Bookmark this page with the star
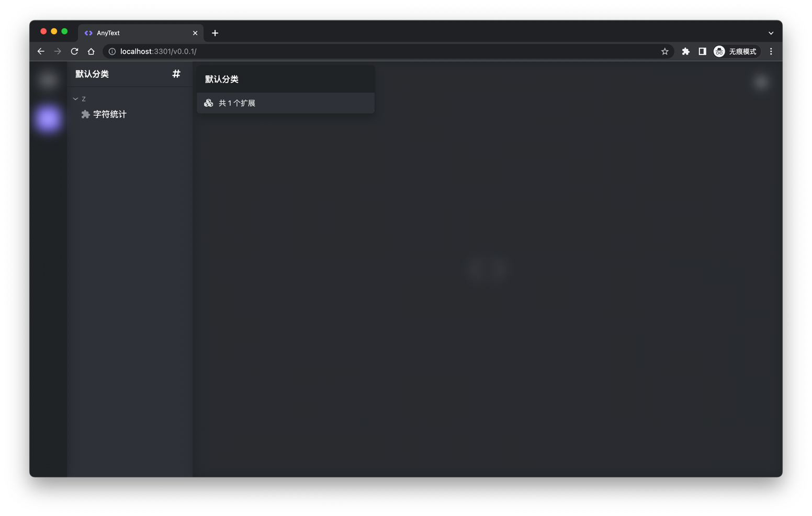The width and height of the screenshot is (812, 516). [x=664, y=51]
